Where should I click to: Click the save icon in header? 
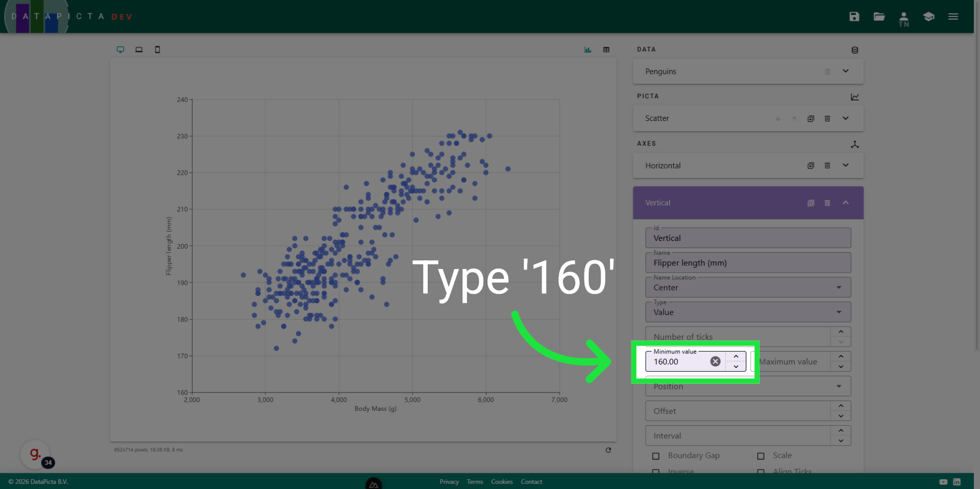[854, 16]
